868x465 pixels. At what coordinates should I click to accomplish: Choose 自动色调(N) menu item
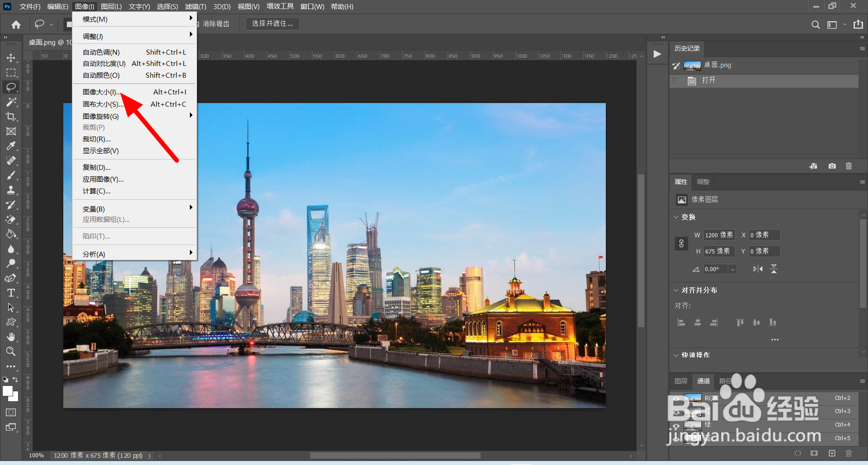134,52
